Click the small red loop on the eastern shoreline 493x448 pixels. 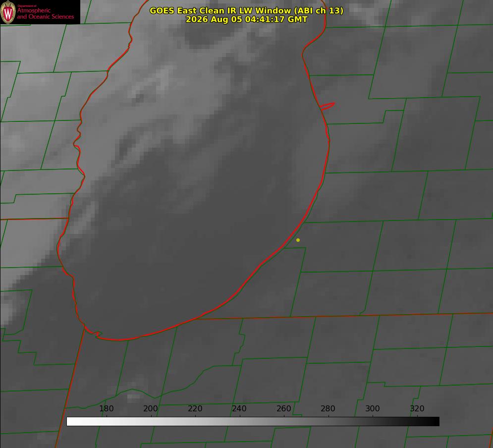(327, 106)
